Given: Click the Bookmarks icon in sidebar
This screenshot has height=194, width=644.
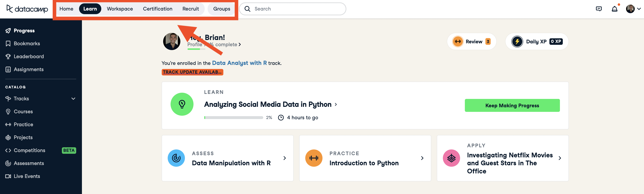Looking at the screenshot, I should point(8,44).
